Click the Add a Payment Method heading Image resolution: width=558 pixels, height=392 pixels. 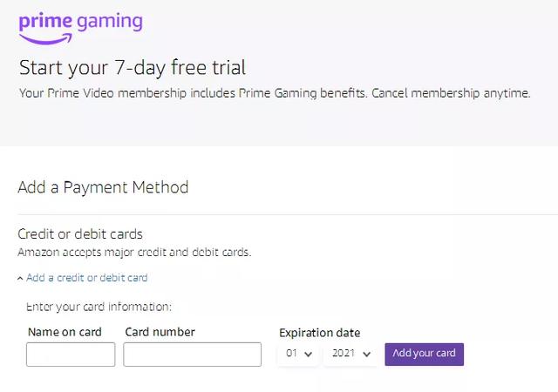103,187
